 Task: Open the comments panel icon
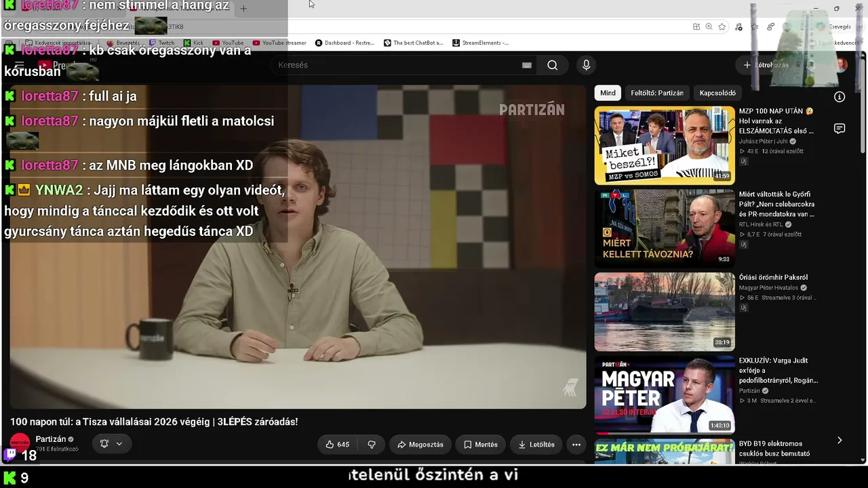tap(840, 129)
